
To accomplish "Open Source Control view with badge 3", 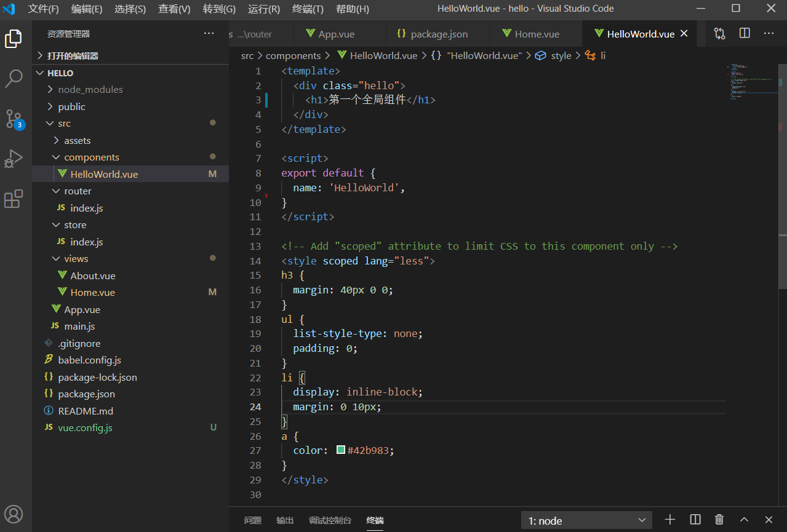I will point(14,119).
